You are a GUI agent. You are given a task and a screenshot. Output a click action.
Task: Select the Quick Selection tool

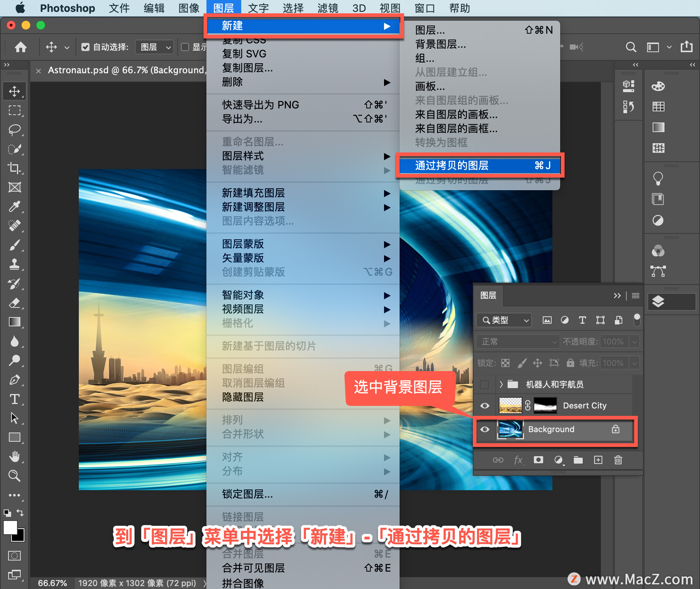(x=14, y=149)
